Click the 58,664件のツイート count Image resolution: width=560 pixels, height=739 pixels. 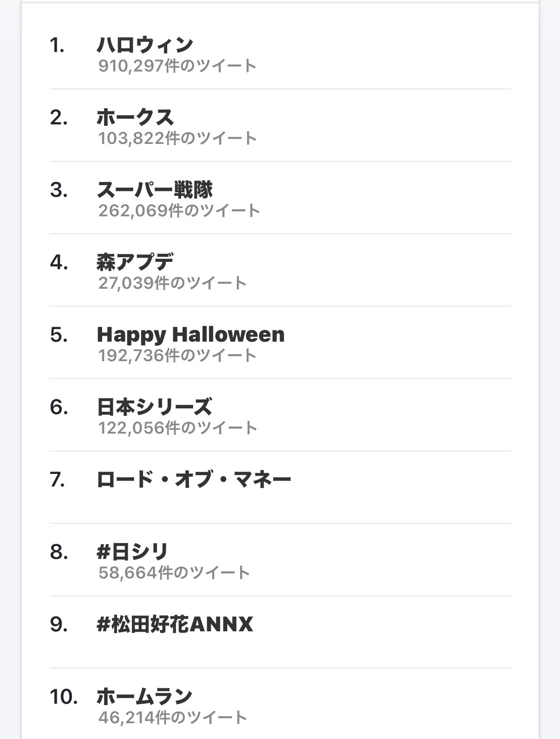(x=174, y=573)
